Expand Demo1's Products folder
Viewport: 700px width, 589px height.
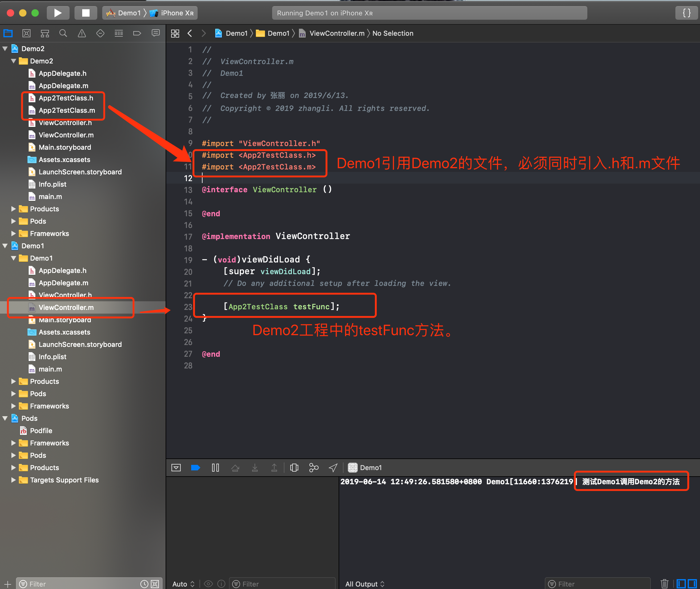[14, 381]
